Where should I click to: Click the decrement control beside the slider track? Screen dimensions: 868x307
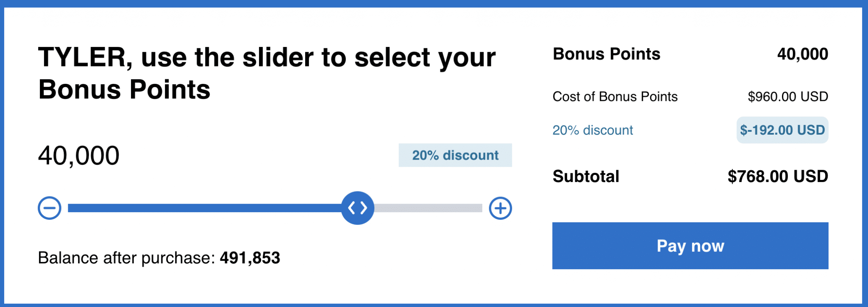pos(49,208)
